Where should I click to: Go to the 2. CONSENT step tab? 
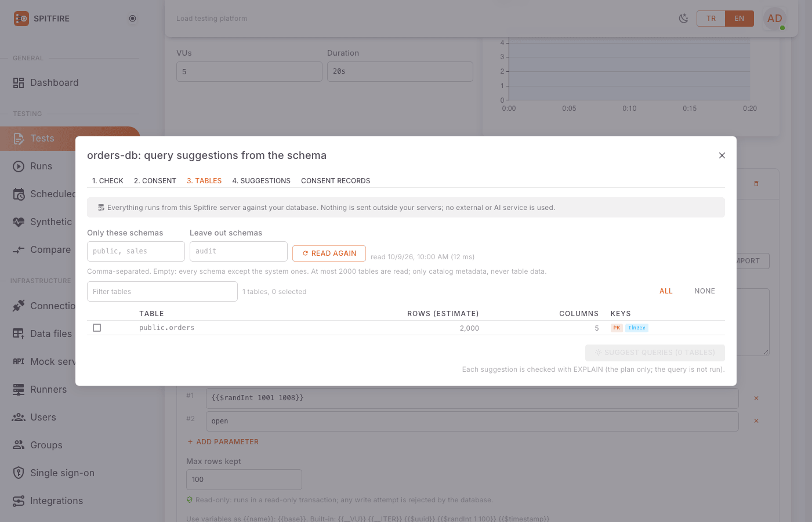(x=155, y=181)
